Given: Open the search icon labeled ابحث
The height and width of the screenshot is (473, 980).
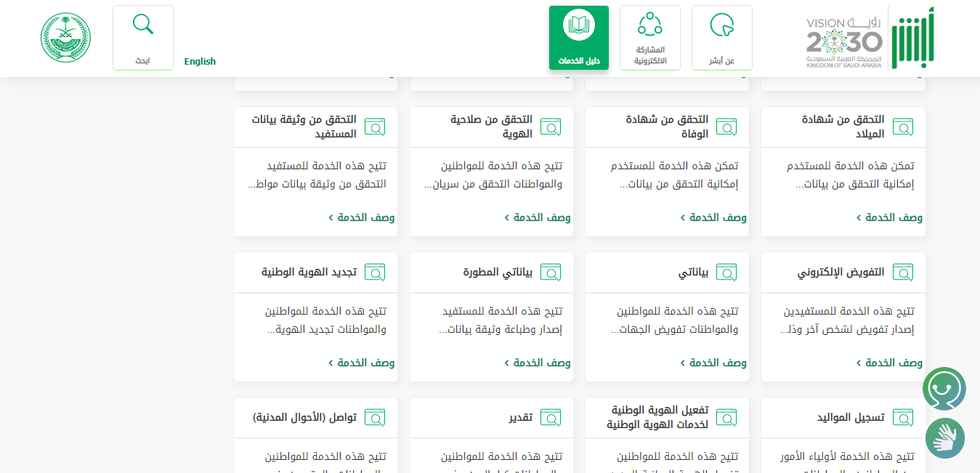Looking at the screenshot, I should (143, 38).
